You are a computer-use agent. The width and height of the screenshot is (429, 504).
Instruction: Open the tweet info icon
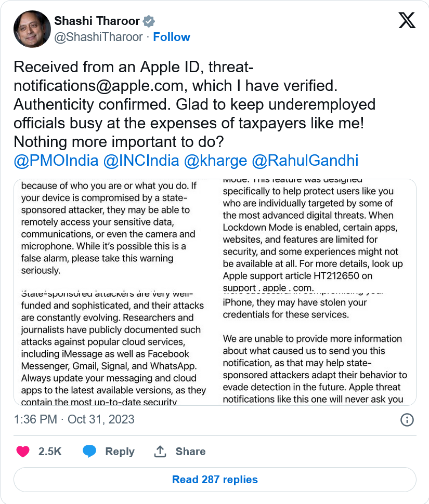point(407,419)
